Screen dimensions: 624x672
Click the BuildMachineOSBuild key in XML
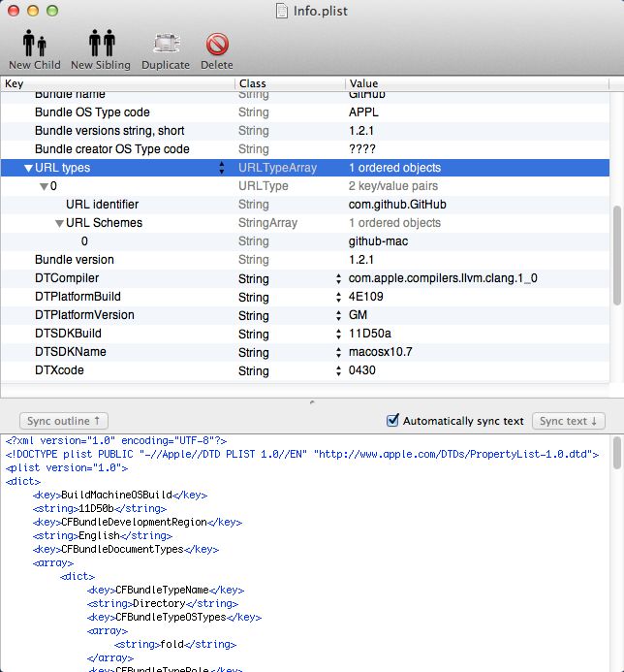click(x=116, y=495)
